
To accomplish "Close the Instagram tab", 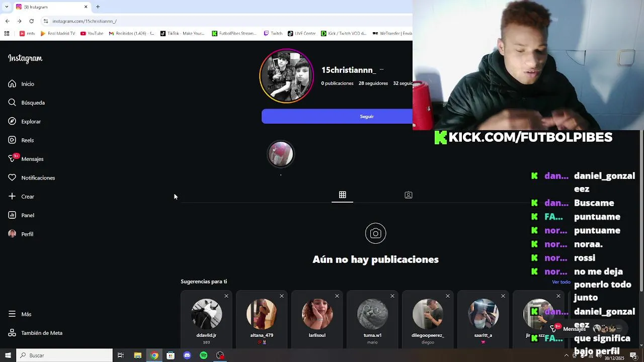I will coord(86,7).
